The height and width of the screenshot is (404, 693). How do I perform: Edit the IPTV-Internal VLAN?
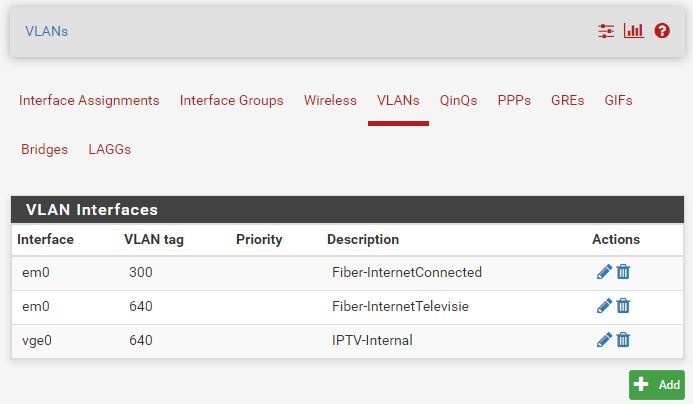604,340
